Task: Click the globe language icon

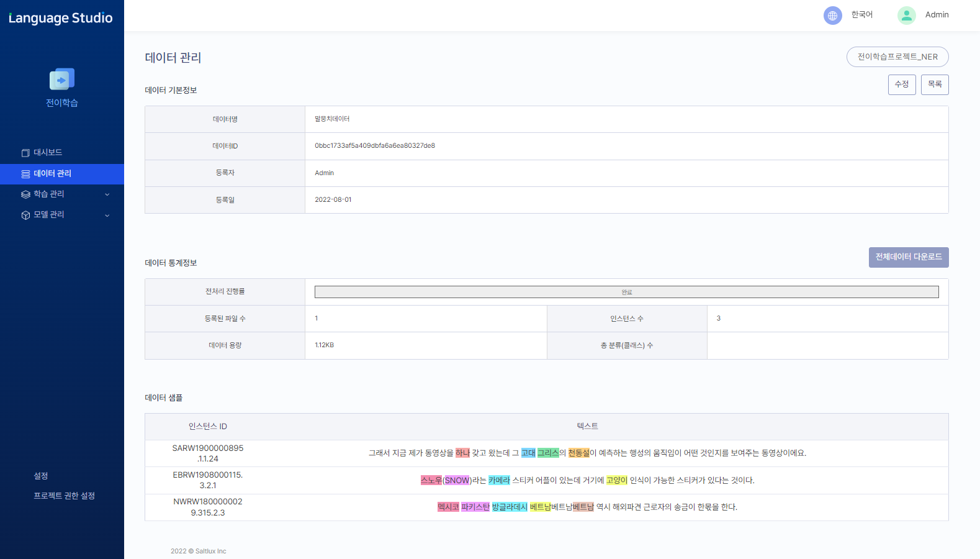Action: pyautogui.click(x=832, y=16)
